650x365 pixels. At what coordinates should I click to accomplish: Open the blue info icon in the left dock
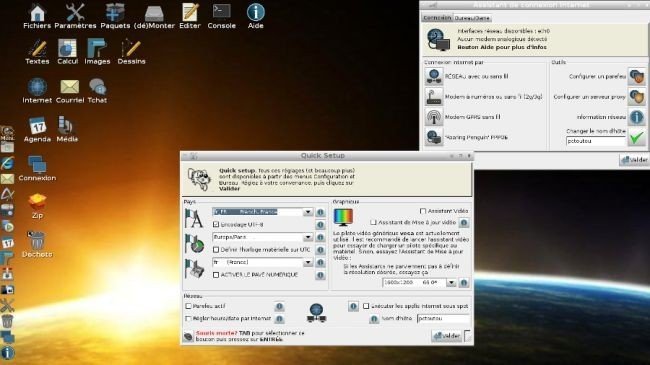[7, 353]
